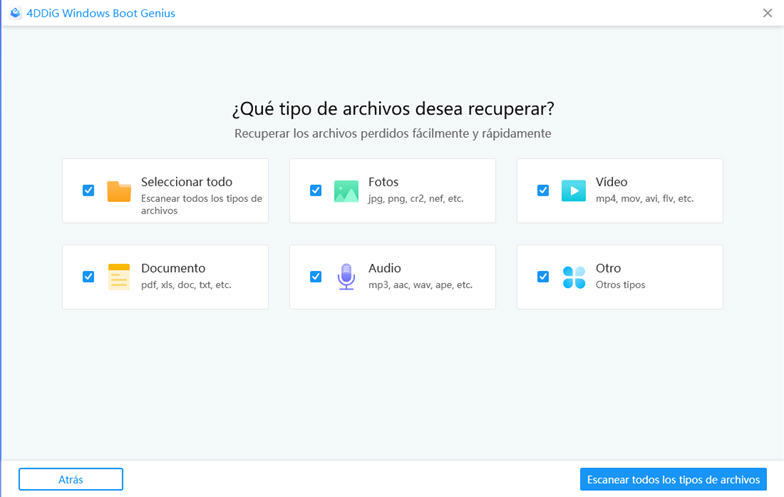
Task: Click the 4DDiG app logo in title bar
Action: tap(16, 13)
